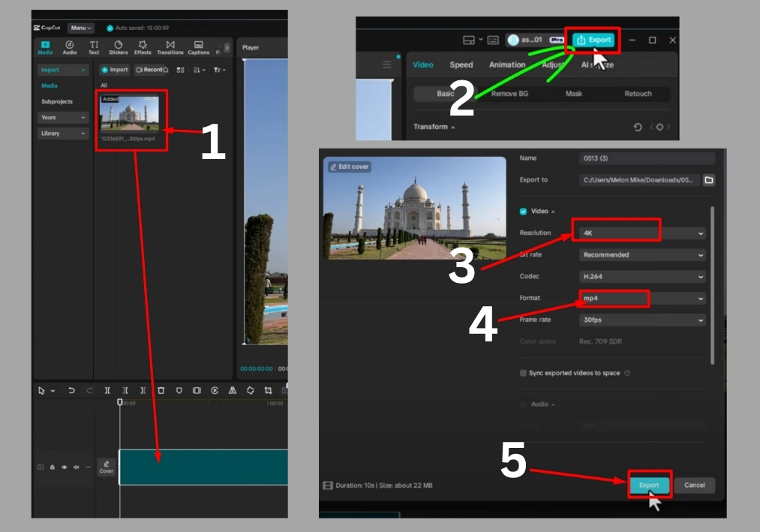Select the Remove BG sub-tab
This screenshot has width=760, height=532.
509,94
